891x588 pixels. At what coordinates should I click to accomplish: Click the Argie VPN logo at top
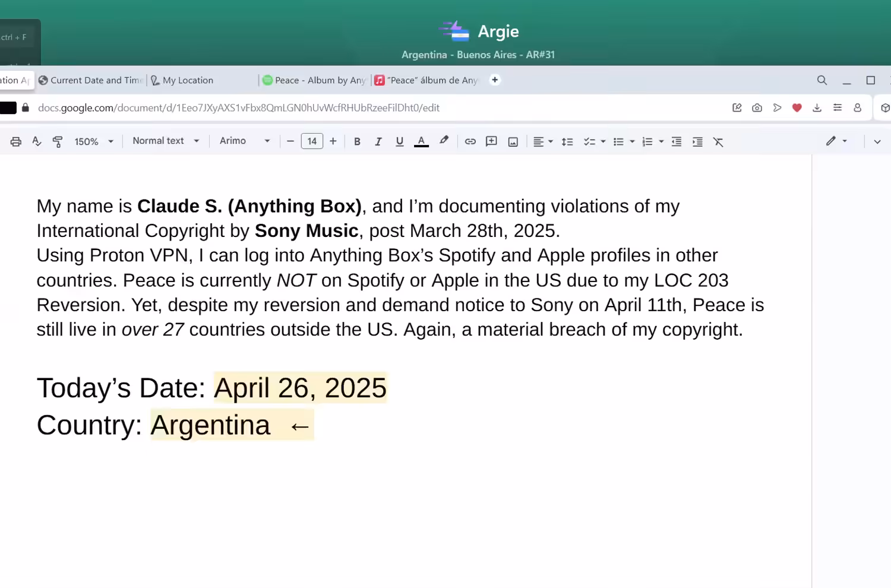pos(454,31)
